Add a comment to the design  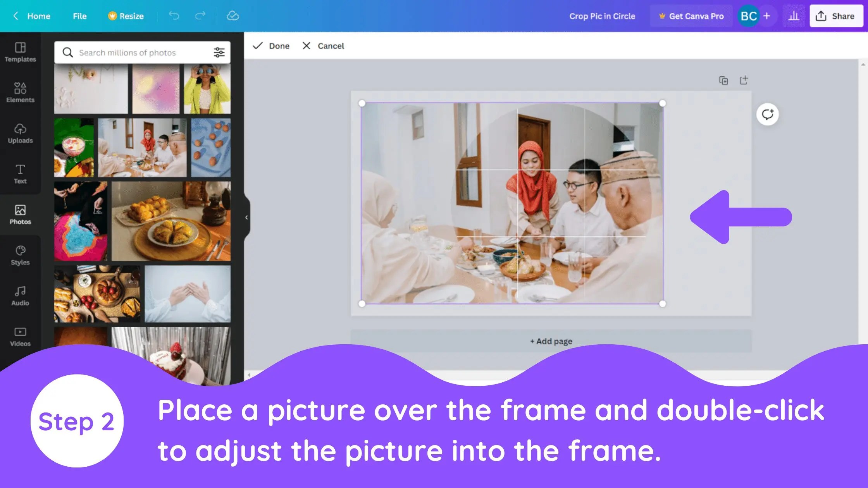point(768,113)
